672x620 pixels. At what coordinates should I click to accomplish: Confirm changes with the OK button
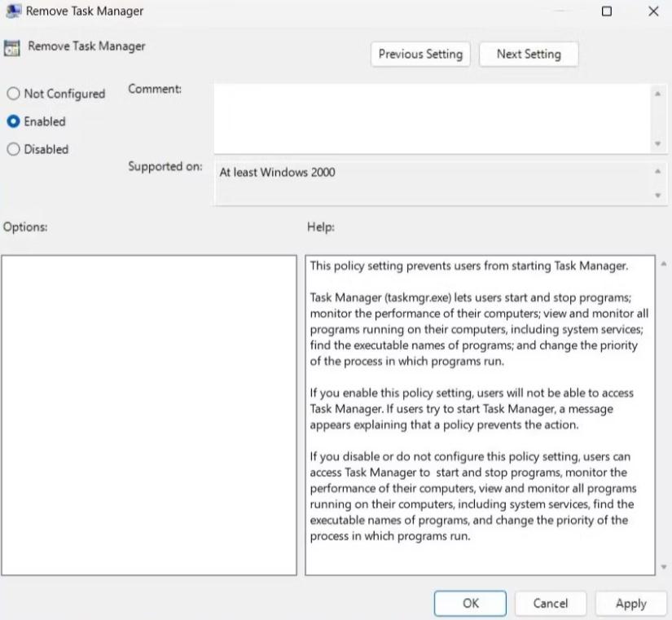coord(470,603)
